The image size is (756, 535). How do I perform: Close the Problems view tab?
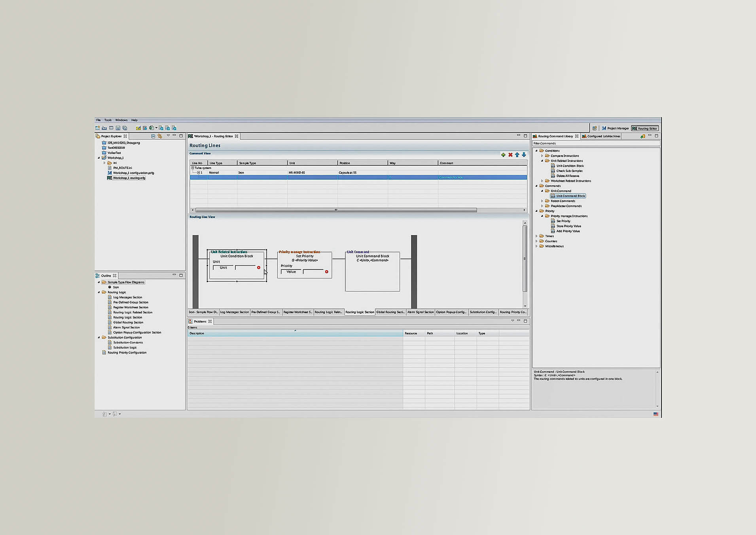coord(210,321)
